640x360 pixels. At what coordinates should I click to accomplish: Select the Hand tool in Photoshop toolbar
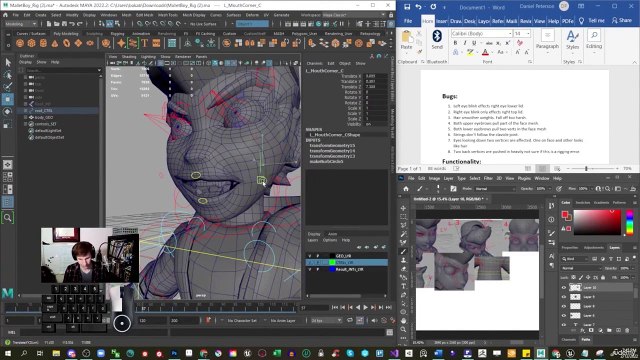[x=403, y=321]
